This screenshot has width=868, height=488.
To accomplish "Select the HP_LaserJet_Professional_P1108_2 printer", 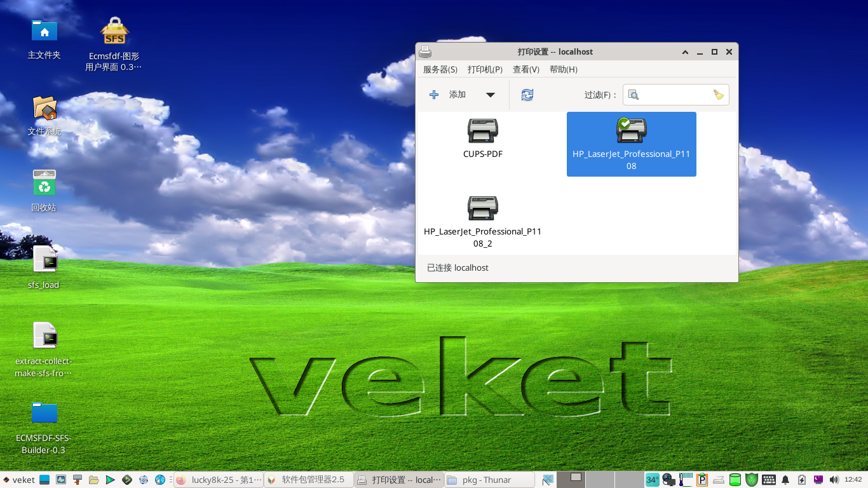I will coord(483,221).
